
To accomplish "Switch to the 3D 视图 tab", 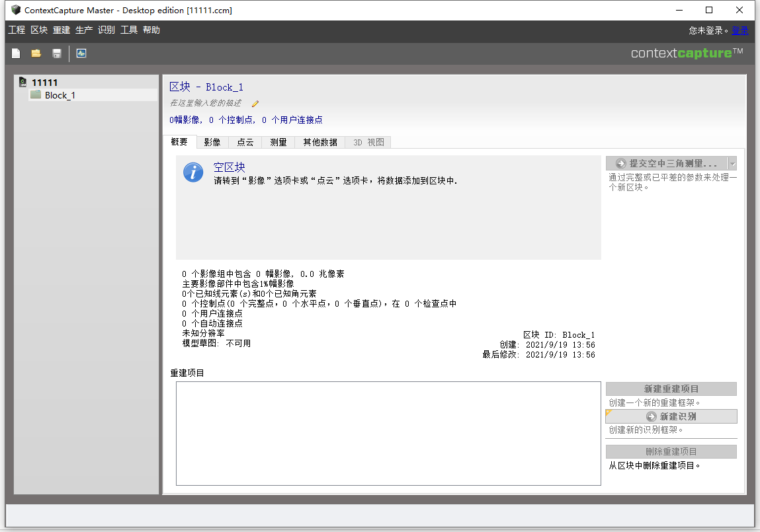I will [368, 142].
